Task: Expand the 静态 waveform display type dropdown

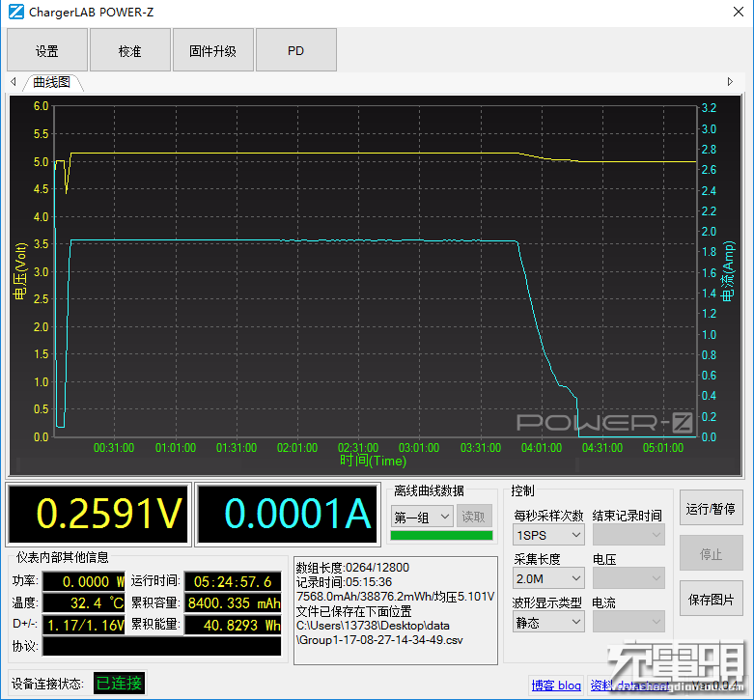Action: pyautogui.click(x=548, y=623)
